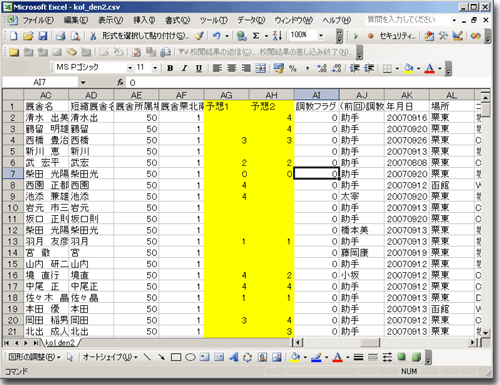Open the データ(D) menu
This screenshot has height=385, width=500.
point(251,20)
